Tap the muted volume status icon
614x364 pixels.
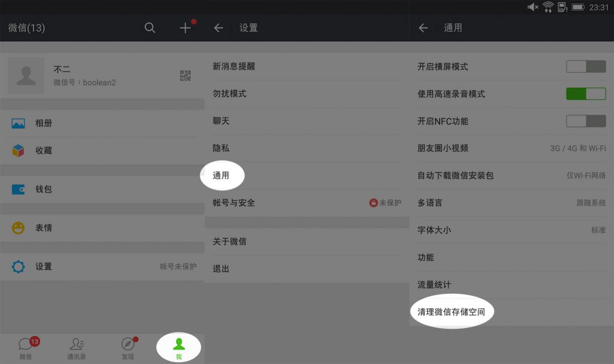(532, 7)
